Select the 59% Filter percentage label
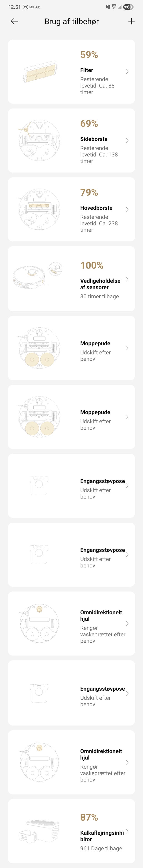Viewport: 143px width, 868px height. pyautogui.click(x=89, y=54)
